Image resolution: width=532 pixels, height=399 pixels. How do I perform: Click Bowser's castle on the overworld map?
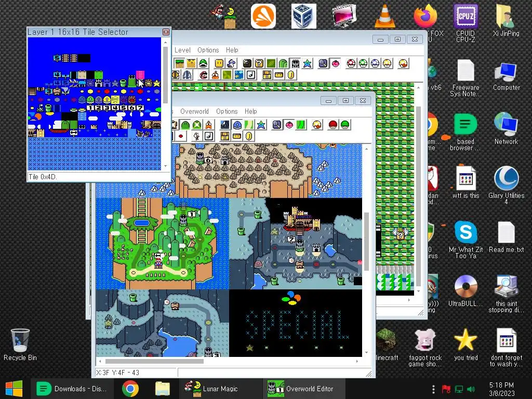(301, 220)
